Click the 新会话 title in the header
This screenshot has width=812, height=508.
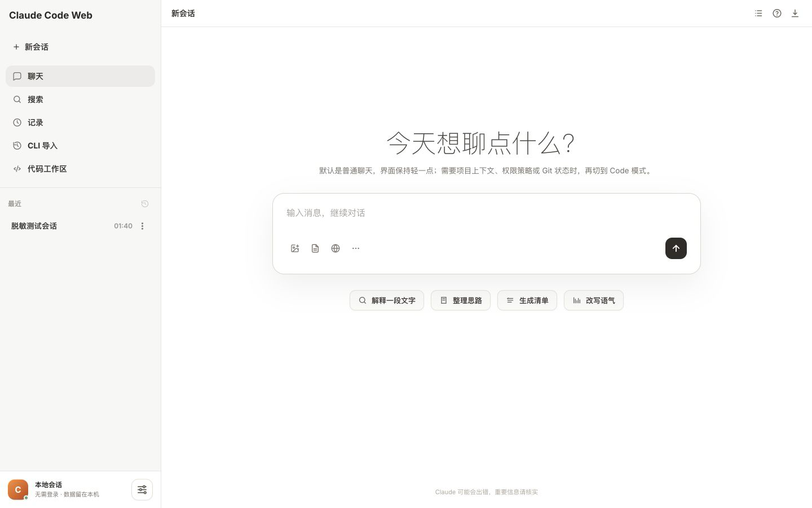183,14
